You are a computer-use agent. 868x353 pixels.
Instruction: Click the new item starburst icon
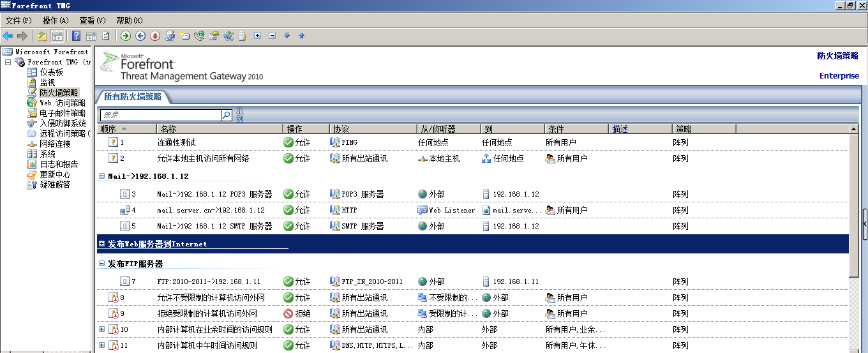click(x=184, y=36)
